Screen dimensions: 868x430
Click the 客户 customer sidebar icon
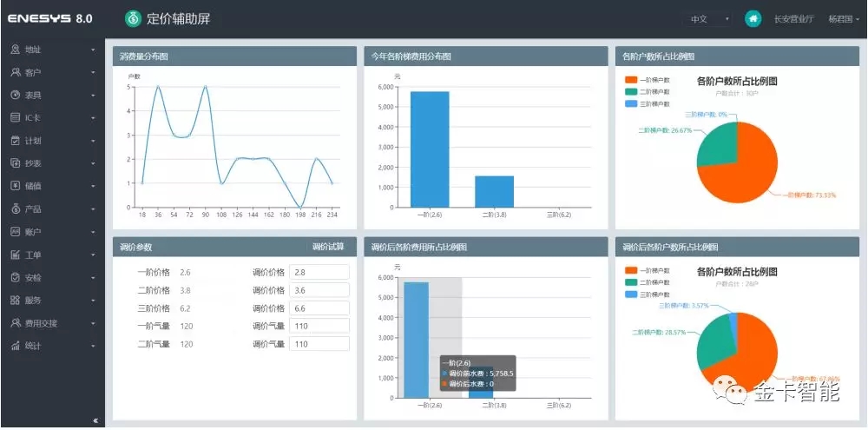tap(16, 72)
